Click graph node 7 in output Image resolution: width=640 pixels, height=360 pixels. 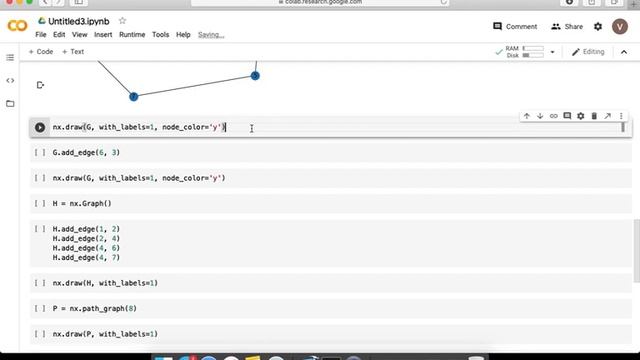(x=133, y=97)
